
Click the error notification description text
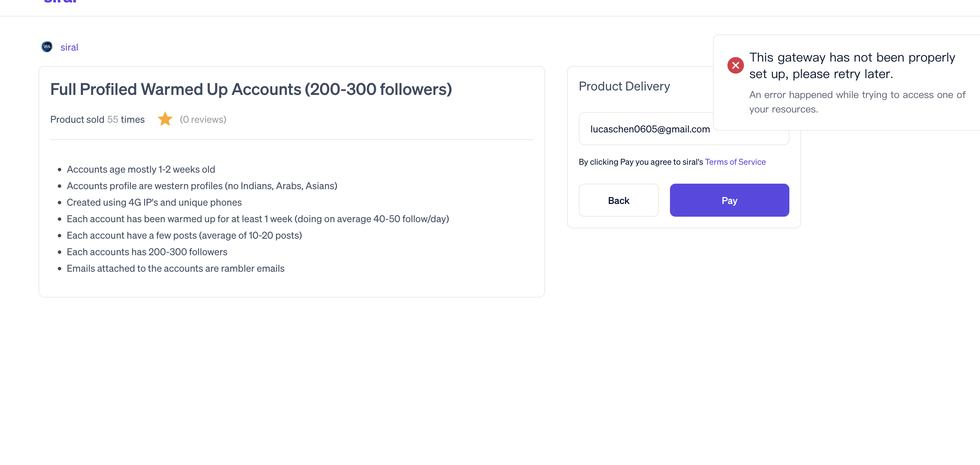coord(857,102)
